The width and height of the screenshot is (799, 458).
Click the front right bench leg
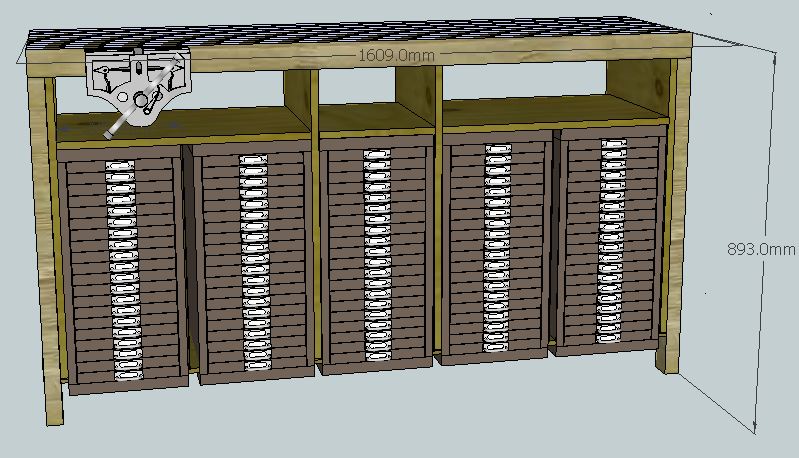tap(675, 217)
